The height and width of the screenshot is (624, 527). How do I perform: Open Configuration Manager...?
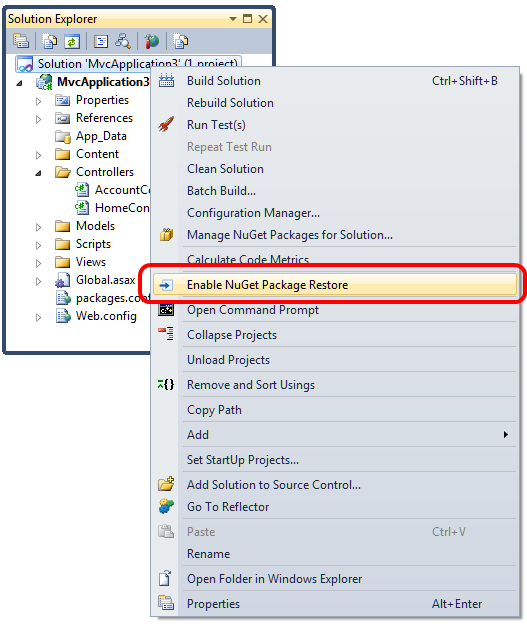(335, 213)
